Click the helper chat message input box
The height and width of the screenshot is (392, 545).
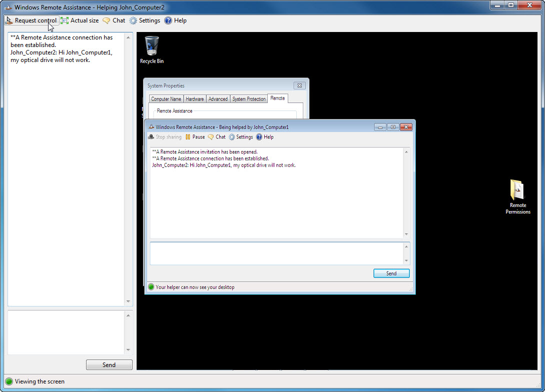[x=66, y=332]
